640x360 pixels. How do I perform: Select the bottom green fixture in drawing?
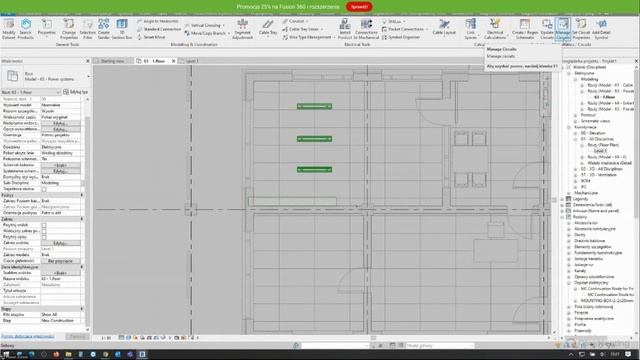tap(314, 169)
